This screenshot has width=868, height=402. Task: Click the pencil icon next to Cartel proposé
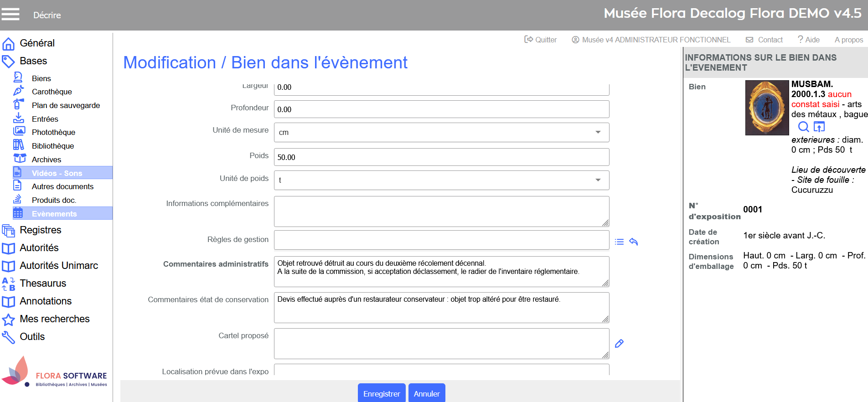(x=619, y=344)
